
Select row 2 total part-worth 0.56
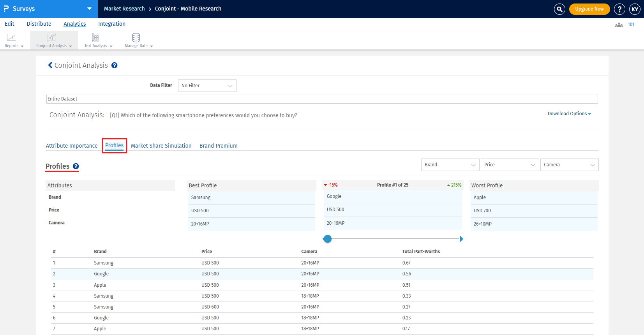point(407,274)
